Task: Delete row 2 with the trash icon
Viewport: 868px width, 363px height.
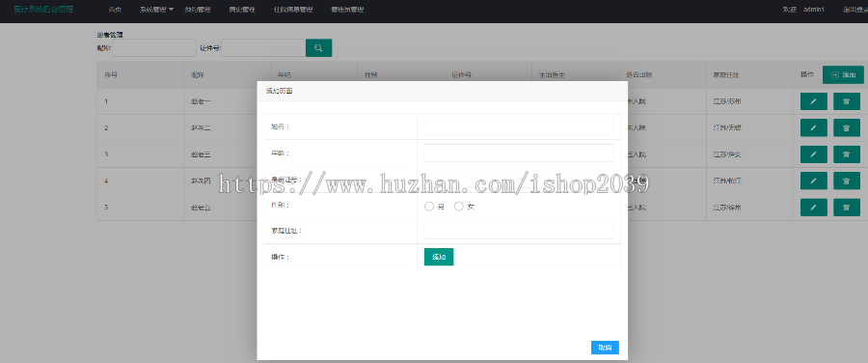Action: (847, 127)
